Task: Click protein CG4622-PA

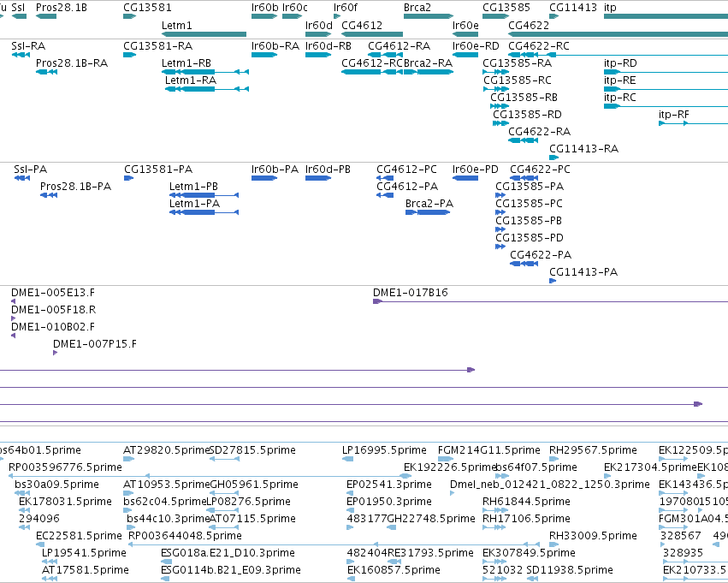Action: pyautogui.click(x=541, y=255)
